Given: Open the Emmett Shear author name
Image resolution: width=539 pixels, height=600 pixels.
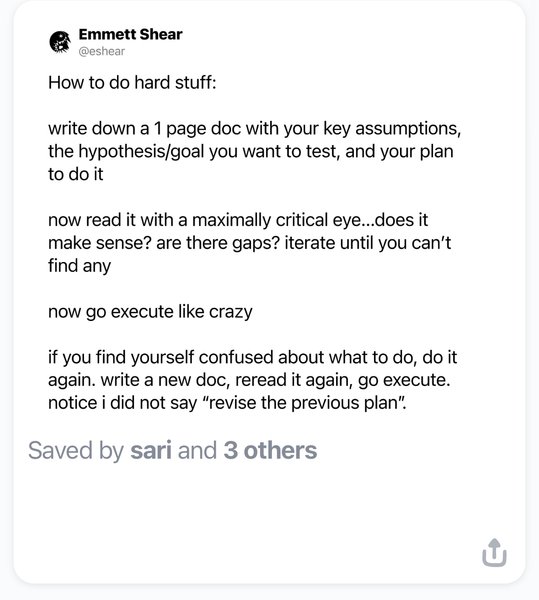Looking at the screenshot, I should (x=130, y=34).
